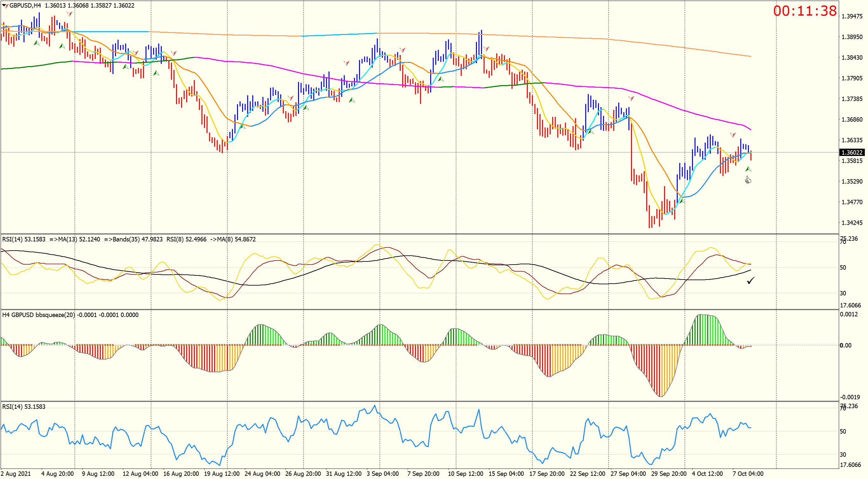Click the red down arrow above the latest candles

pyautogui.click(x=733, y=135)
